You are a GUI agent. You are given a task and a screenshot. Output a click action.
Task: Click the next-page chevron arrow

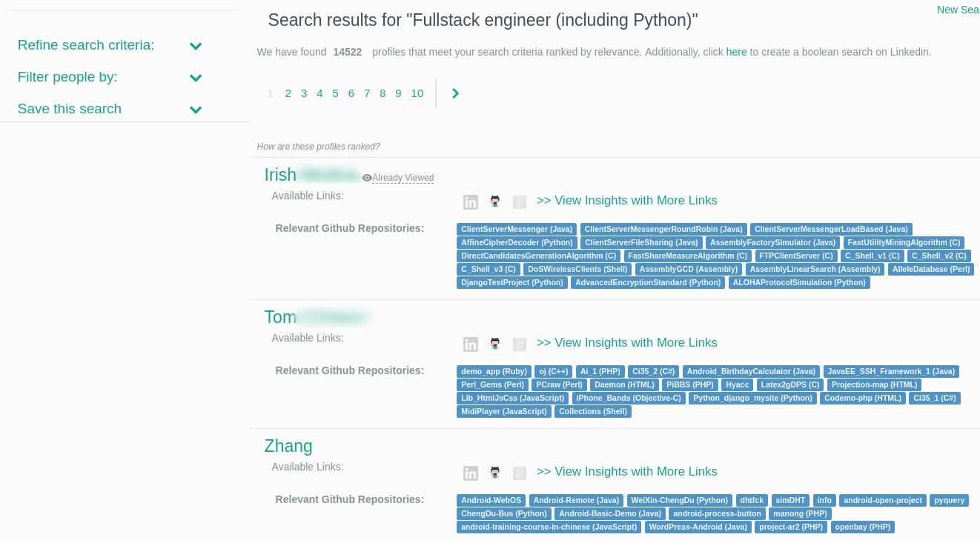(x=455, y=93)
